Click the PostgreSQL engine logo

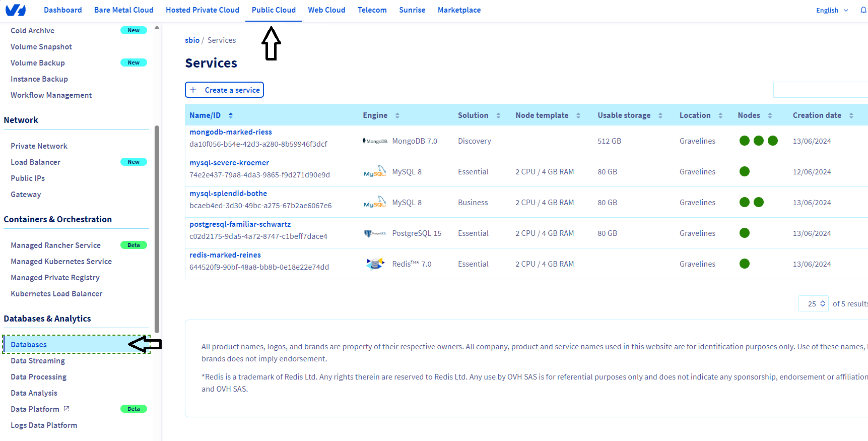[375, 233]
